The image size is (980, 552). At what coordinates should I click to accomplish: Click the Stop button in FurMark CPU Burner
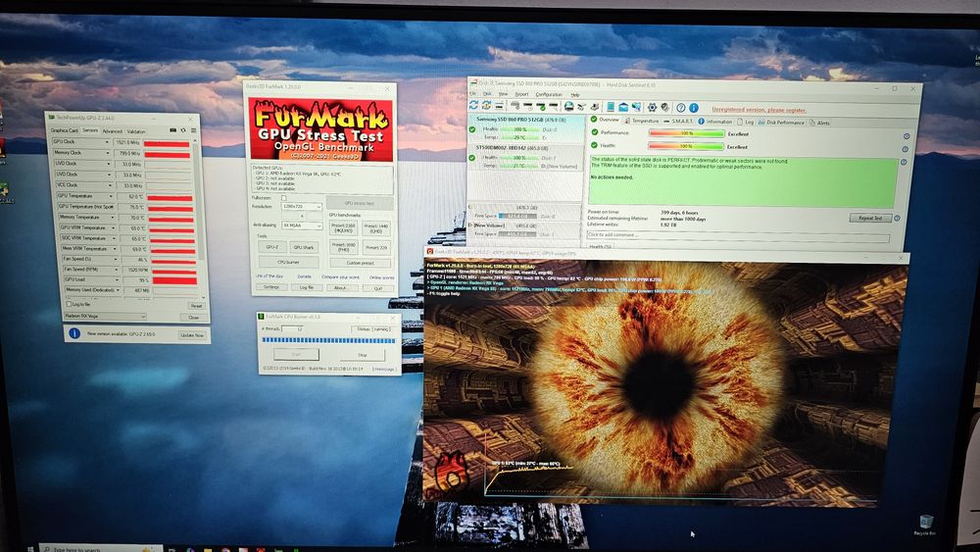tap(363, 355)
